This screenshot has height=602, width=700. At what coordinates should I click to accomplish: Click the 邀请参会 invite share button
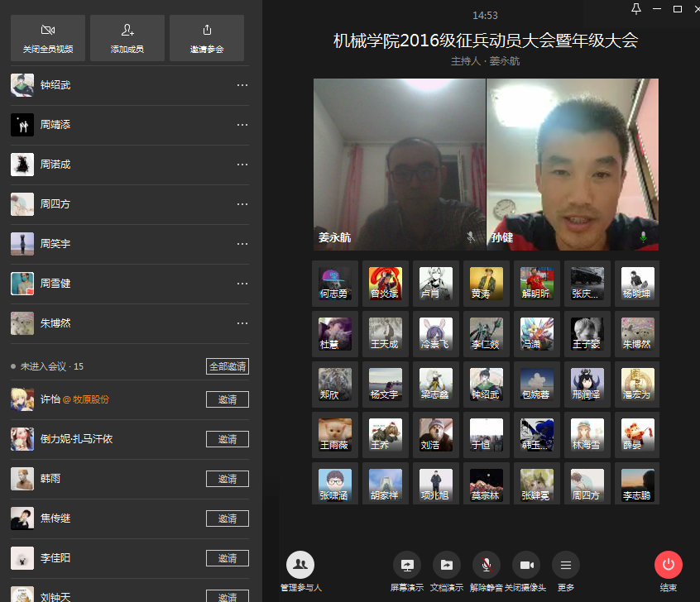(x=207, y=38)
